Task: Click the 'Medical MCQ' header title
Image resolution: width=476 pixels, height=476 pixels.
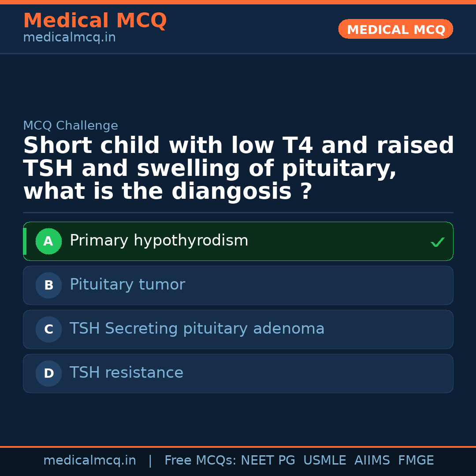Action: [95, 21]
